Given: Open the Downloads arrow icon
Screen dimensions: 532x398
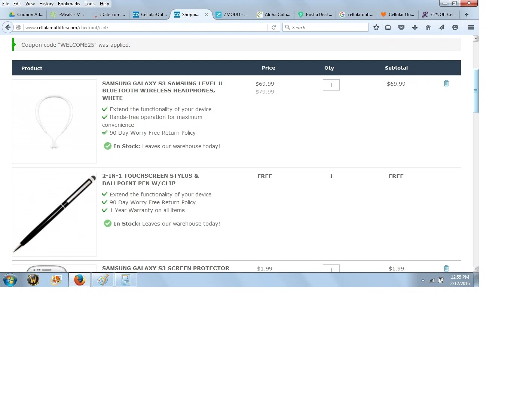Looking at the screenshot, I should 415,27.
